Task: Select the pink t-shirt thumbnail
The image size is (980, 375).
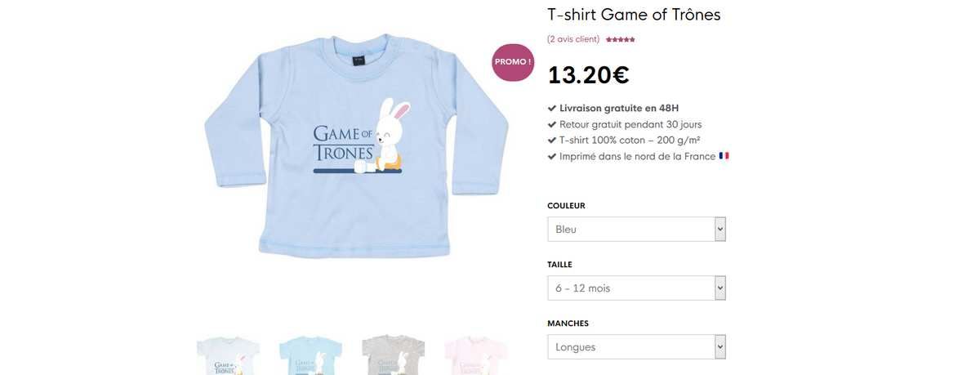Action: (x=476, y=356)
